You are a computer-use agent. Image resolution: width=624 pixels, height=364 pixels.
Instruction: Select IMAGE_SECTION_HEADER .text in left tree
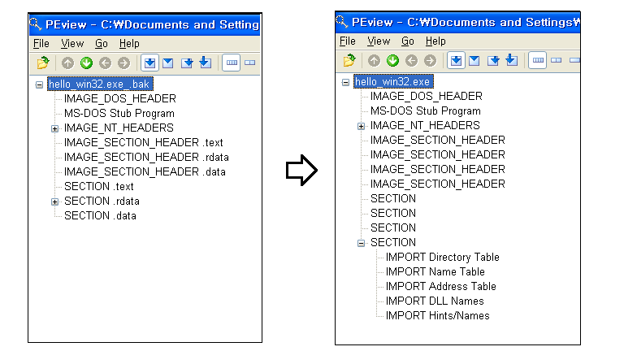click(143, 143)
